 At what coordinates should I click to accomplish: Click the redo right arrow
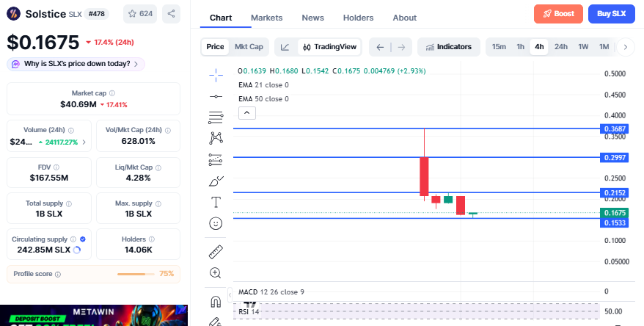pyautogui.click(x=401, y=47)
